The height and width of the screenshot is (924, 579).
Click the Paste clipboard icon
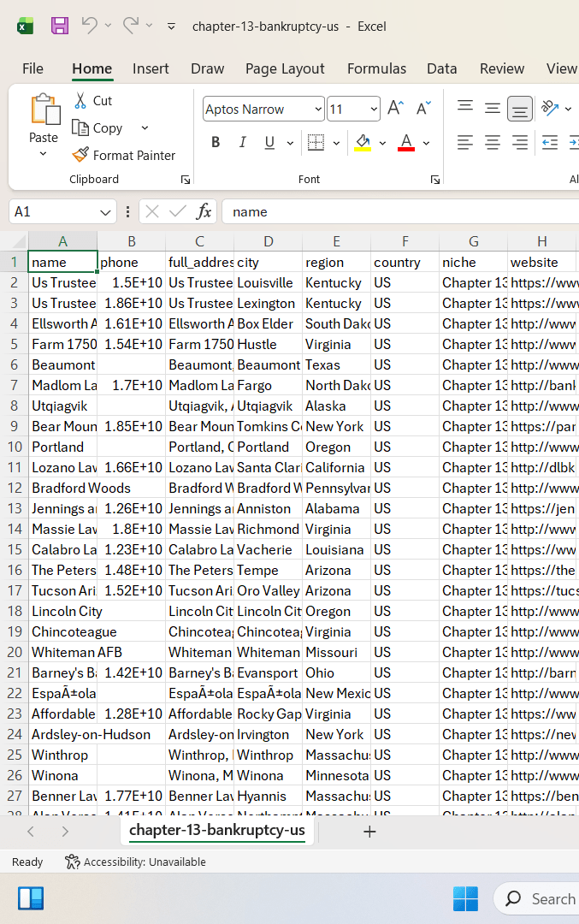[44, 110]
